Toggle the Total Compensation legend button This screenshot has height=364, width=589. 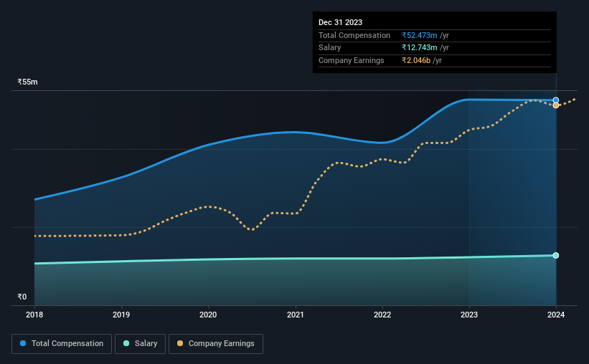click(62, 344)
